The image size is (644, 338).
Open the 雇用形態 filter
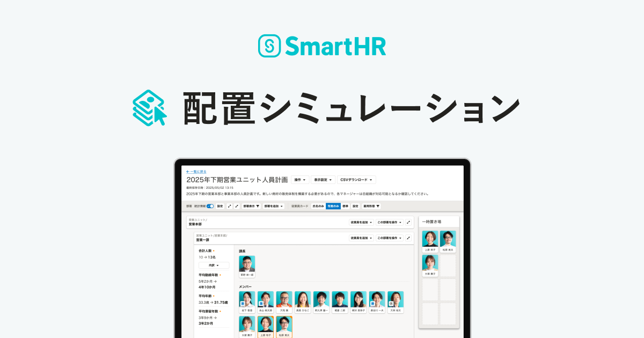(371, 206)
